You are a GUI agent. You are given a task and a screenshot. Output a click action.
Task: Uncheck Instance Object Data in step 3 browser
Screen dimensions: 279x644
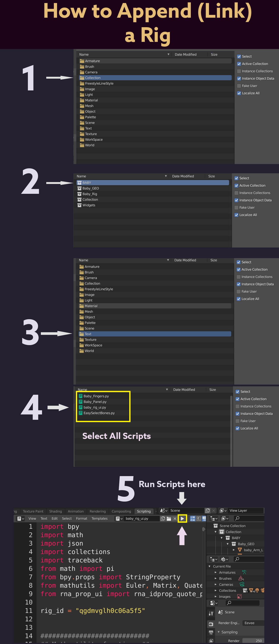click(x=238, y=284)
